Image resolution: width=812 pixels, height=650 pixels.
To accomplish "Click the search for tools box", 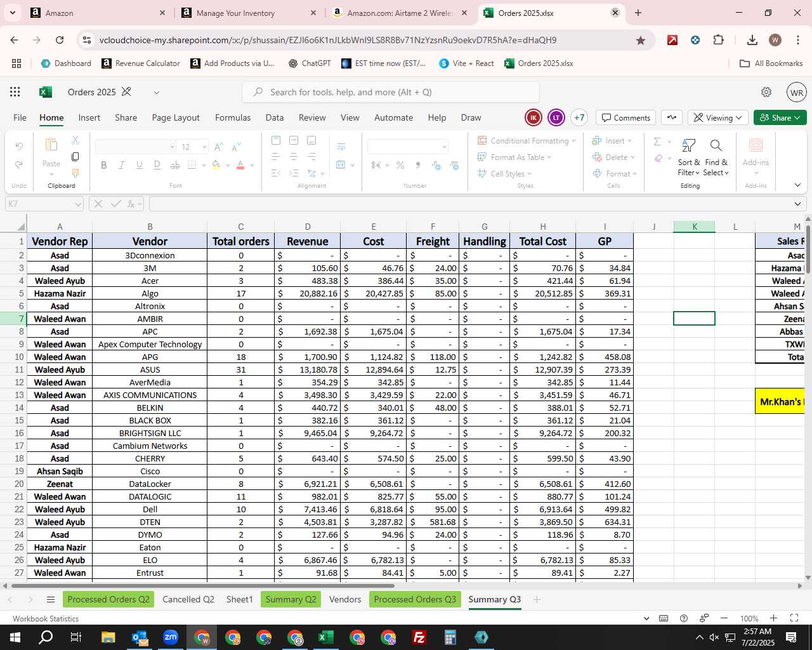I will pyautogui.click(x=391, y=92).
